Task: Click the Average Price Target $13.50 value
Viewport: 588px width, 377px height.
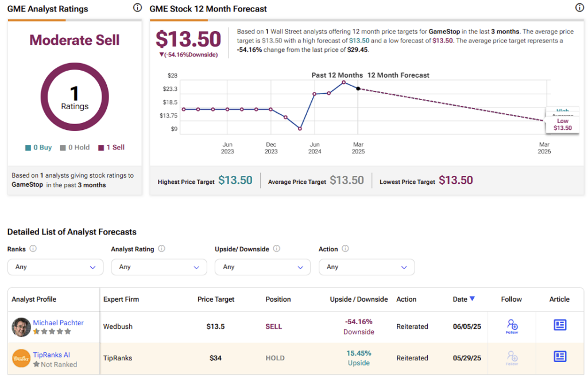Action: pyautogui.click(x=347, y=180)
